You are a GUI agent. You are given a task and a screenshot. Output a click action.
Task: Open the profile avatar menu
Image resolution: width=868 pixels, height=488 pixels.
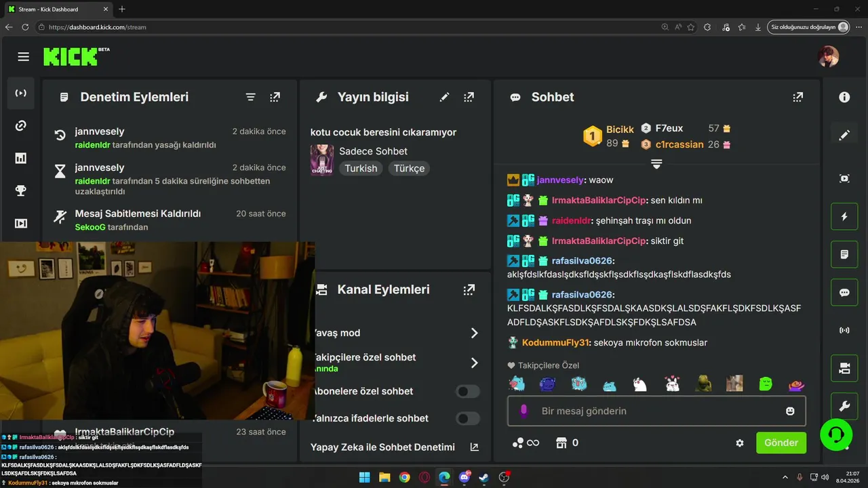tap(828, 57)
